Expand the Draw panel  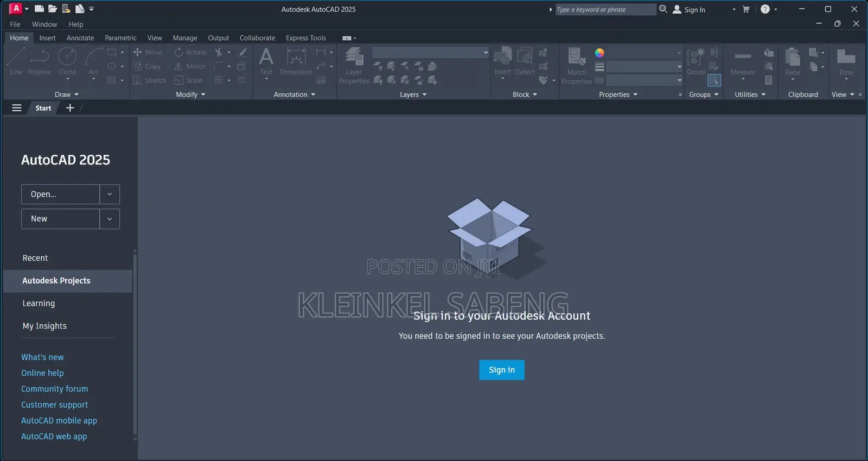coord(67,94)
